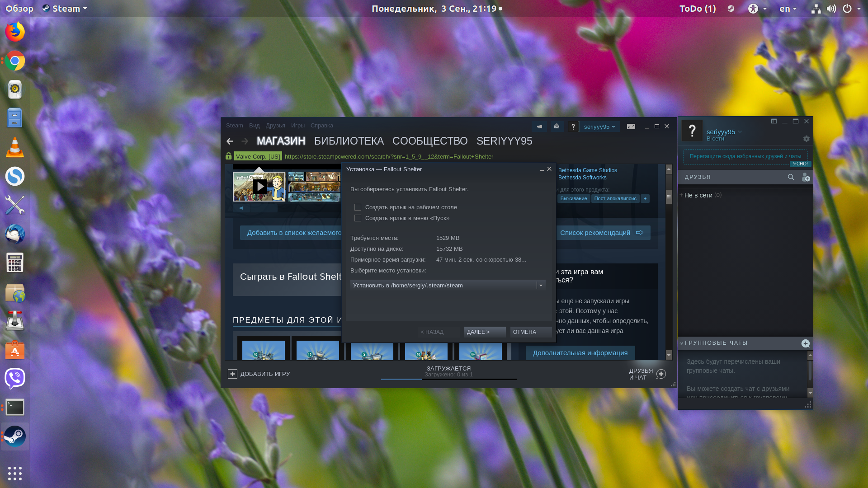Viewport: 868px width, 488px height.
Task: Open the Игры menu
Action: 297,126
